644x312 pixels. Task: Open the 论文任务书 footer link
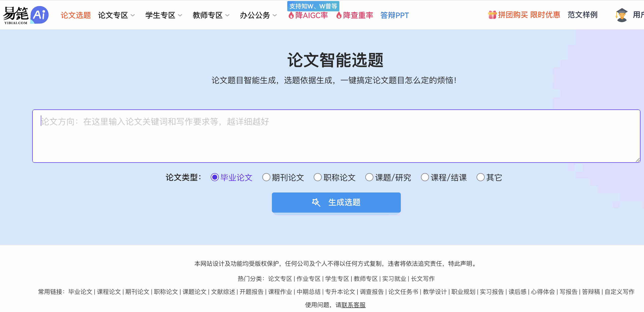click(x=403, y=292)
